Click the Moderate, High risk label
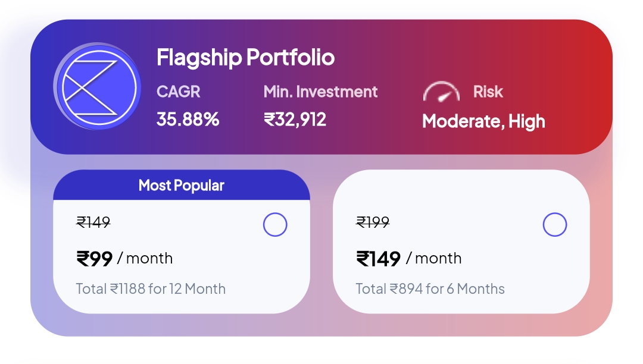Viewport: 643px width, 364px height. [x=483, y=121]
